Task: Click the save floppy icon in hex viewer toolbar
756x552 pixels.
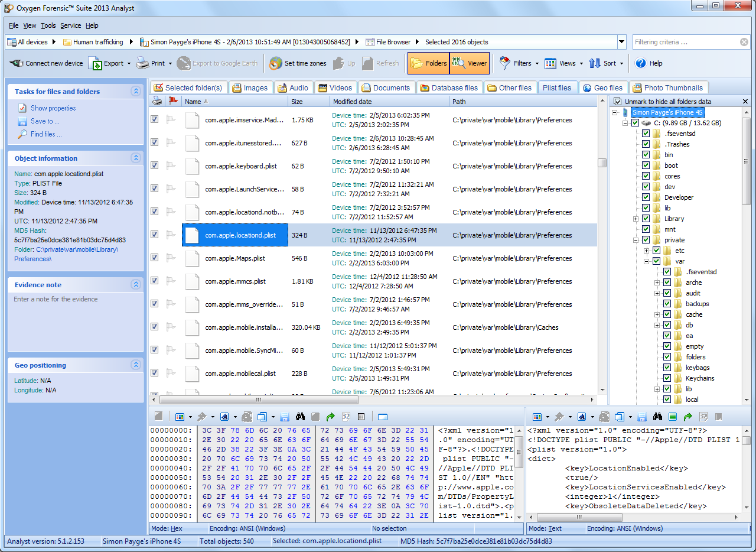Action: click(285, 417)
